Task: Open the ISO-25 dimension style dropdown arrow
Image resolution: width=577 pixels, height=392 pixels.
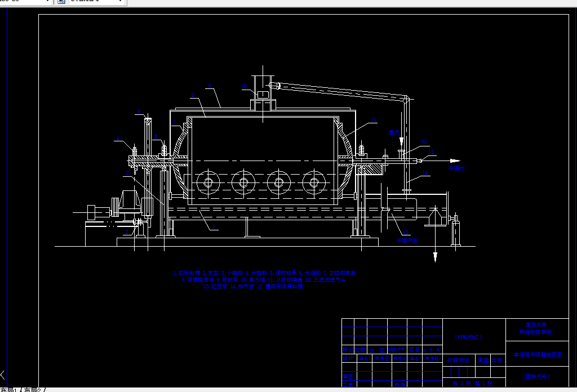Action: pyautogui.click(x=47, y=2)
